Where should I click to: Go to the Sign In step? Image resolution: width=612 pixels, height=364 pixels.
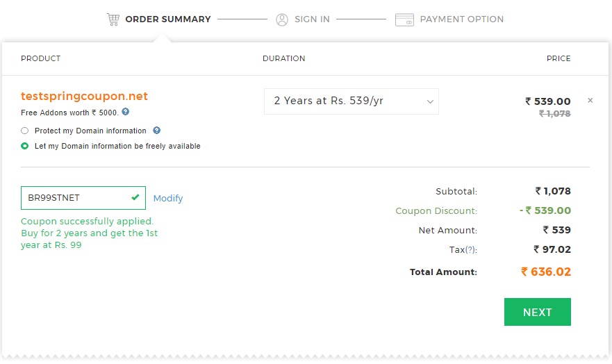tap(312, 19)
